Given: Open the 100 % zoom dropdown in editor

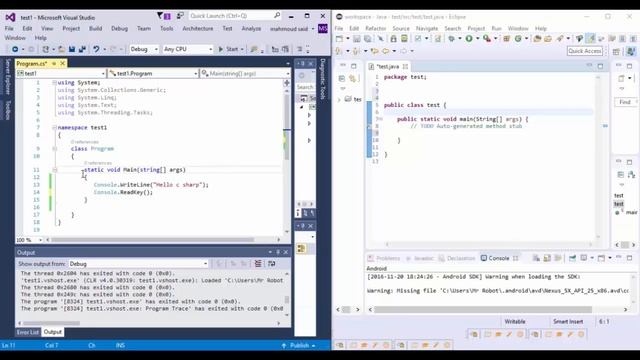Looking at the screenshot, I should [29, 240].
